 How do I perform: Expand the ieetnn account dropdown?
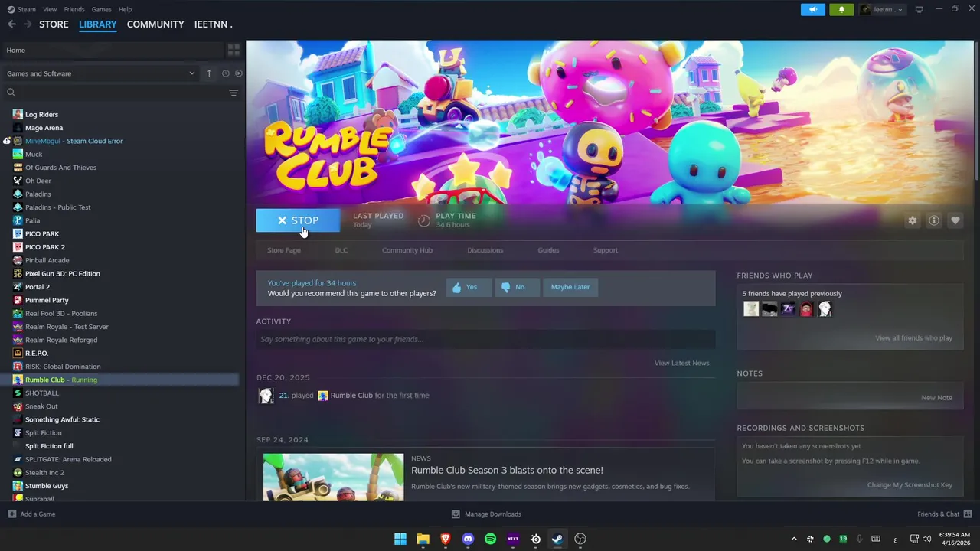[882, 9]
